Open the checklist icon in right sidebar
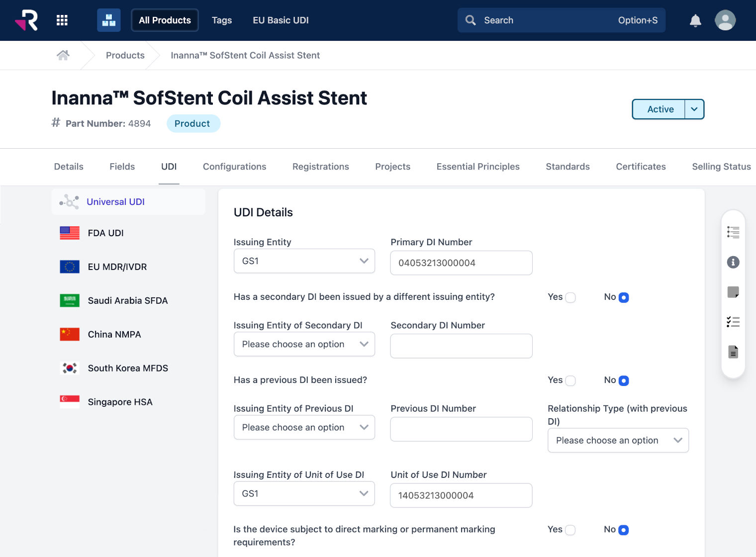The image size is (756, 557). pos(733,322)
